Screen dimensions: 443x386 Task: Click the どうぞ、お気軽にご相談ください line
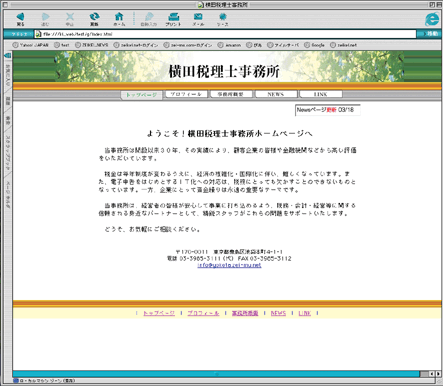[152, 229]
